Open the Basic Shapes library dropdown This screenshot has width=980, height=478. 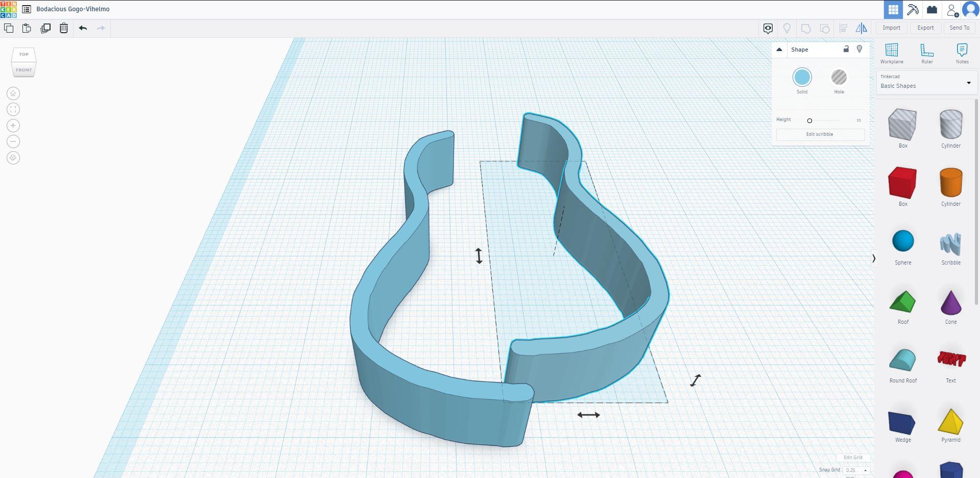pyautogui.click(x=926, y=82)
